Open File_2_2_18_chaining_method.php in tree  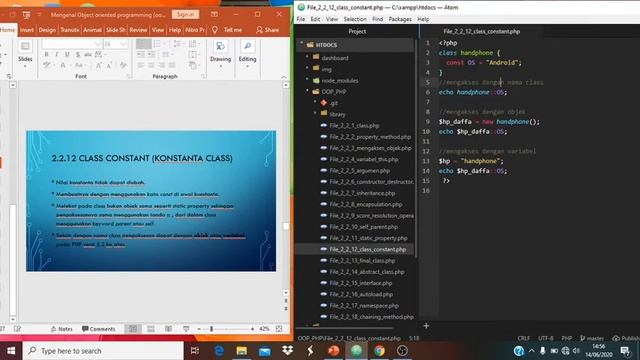(371, 317)
